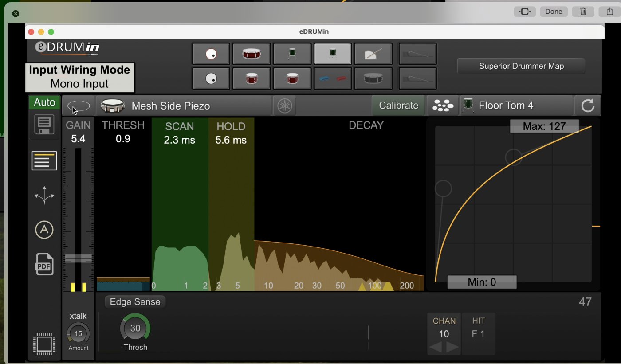Image resolution: width=621 pixels, height=364 pixels.
Task: Click the number 47 readout
Action: [x=585, y=302]
